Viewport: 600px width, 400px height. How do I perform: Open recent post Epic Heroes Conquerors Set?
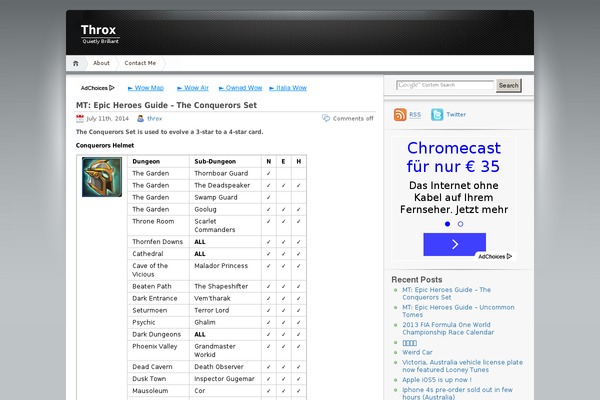pos(446,294)
